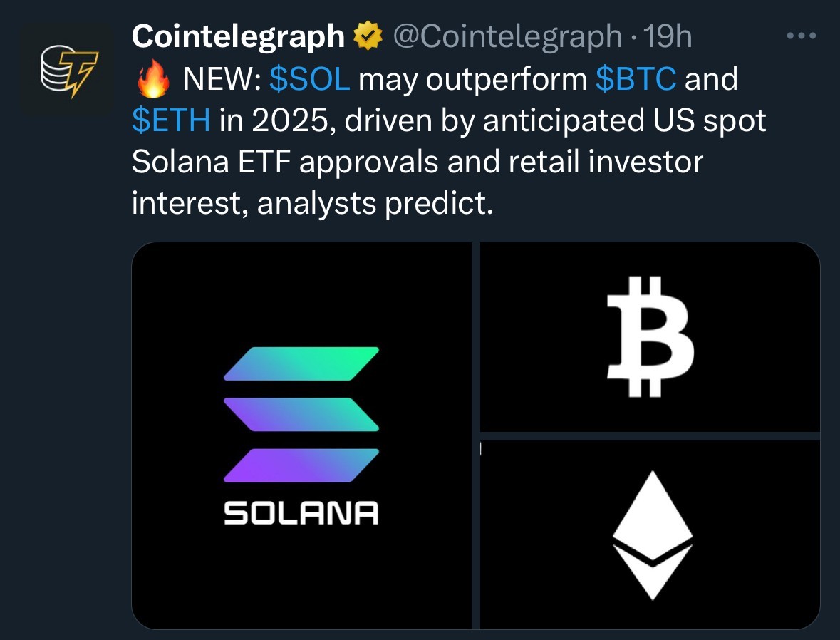The width and height of the screenshot is (840, 640).
Task: Follow the $ETH cashtag link
Action: 171,121
